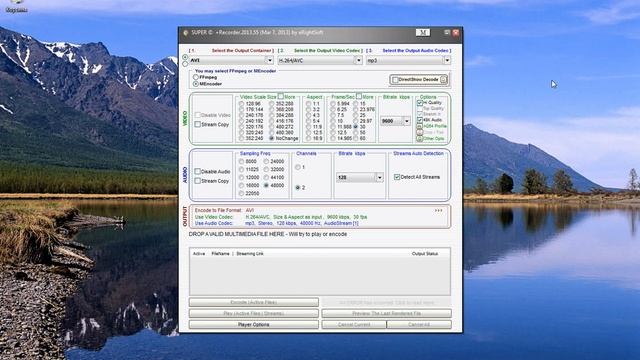This screenshot has height=360, width=640.
Task: Open Player Options
Action: point(253,324)
